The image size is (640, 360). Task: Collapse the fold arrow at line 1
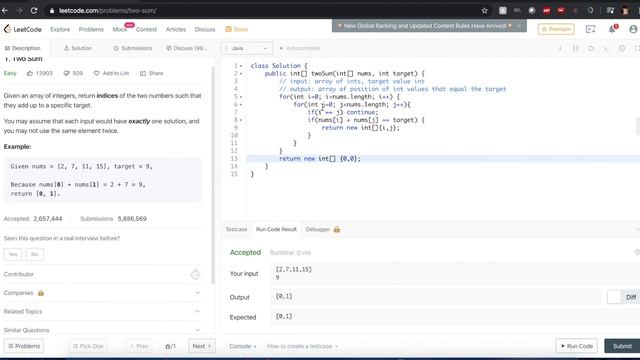(x=241, y=66)
